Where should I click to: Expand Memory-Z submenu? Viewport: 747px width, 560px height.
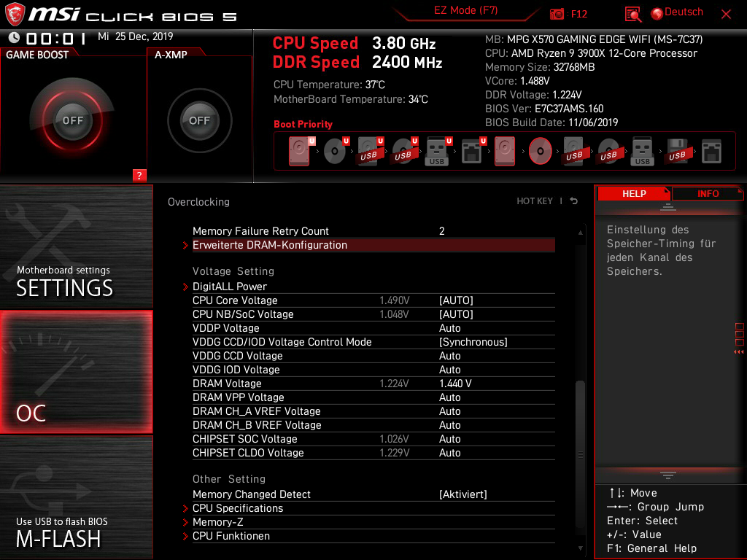point(373,522)
